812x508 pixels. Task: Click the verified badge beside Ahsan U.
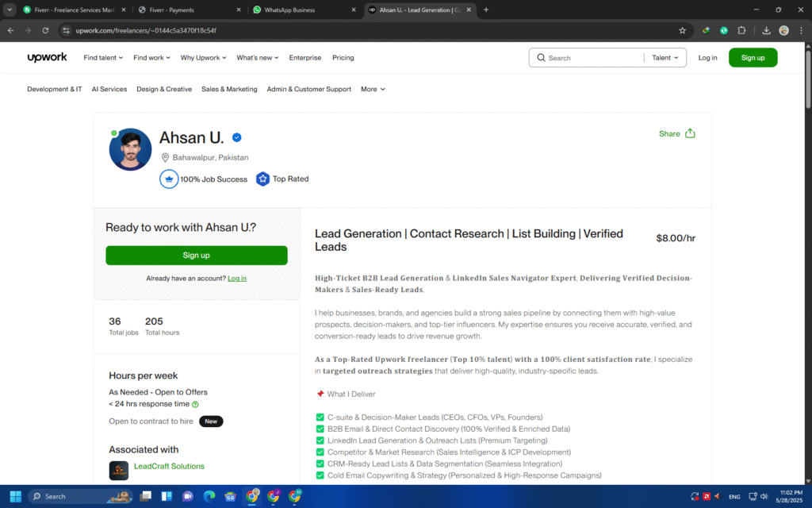pos(236,137)
